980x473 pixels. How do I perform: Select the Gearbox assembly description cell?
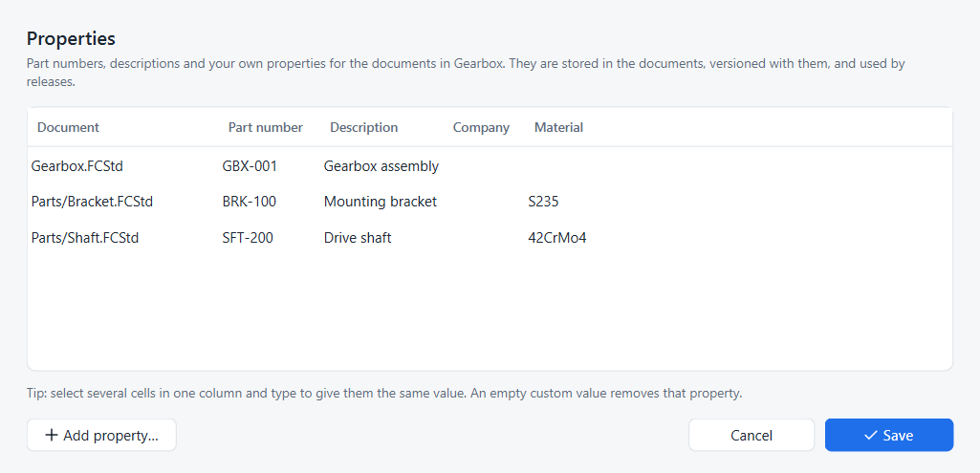click(381, 166)
